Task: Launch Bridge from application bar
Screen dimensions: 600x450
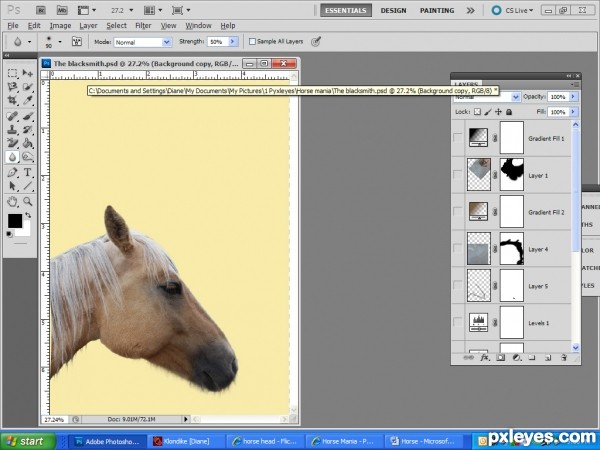Action: [x=41, y=10]
